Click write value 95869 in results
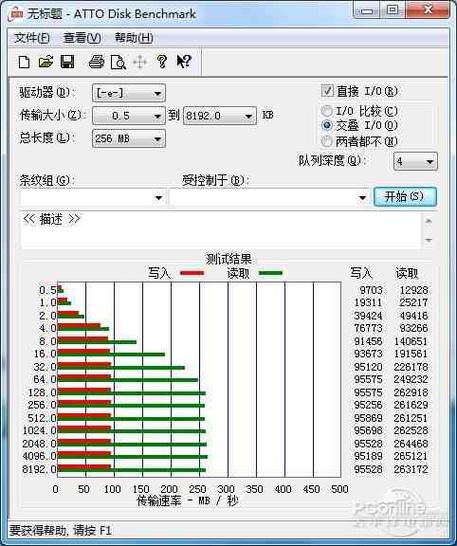The height and width of the screenshot is (546, 457). click(x=368, y=418)
